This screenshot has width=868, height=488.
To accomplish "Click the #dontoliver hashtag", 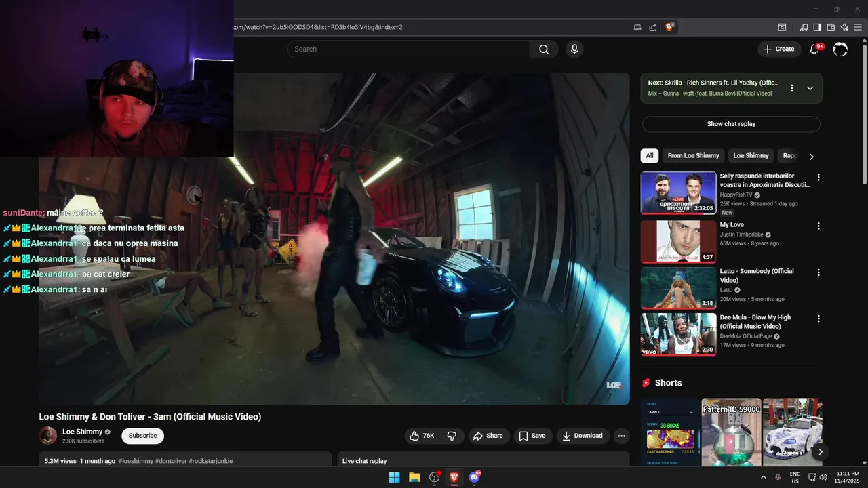I will point(171,461).
